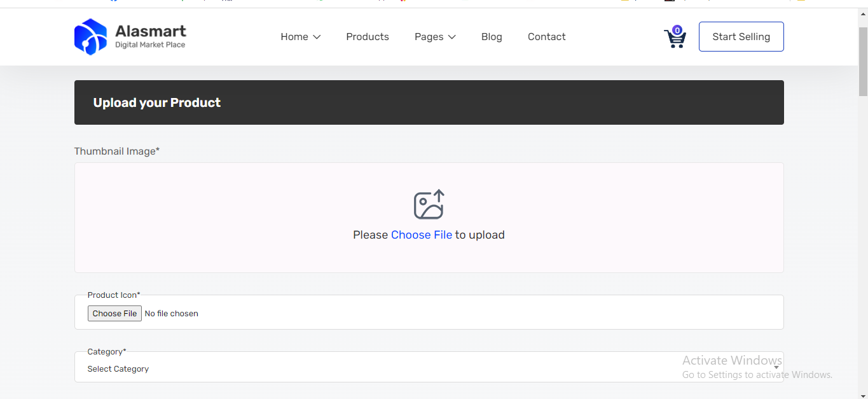Navigate to the Contact page
Screen dimensions: 868x399
pyautogui.click(x=546, y=37)
